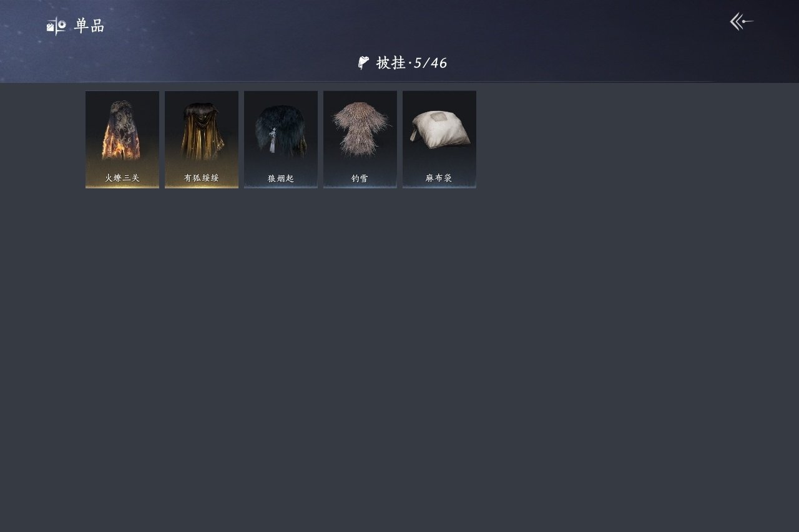Select the white 麻布袋 sack artwork
Screen dimensions: 799x532
[439, 130]
